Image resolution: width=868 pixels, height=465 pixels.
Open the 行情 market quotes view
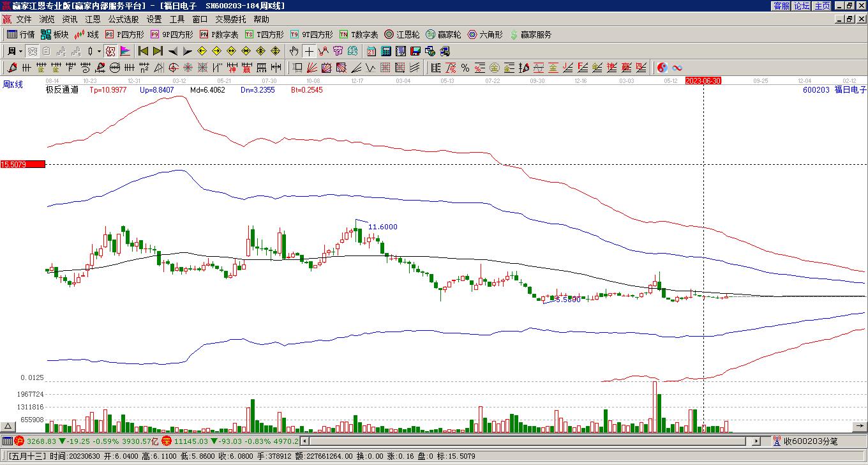(x=21, y=34)
